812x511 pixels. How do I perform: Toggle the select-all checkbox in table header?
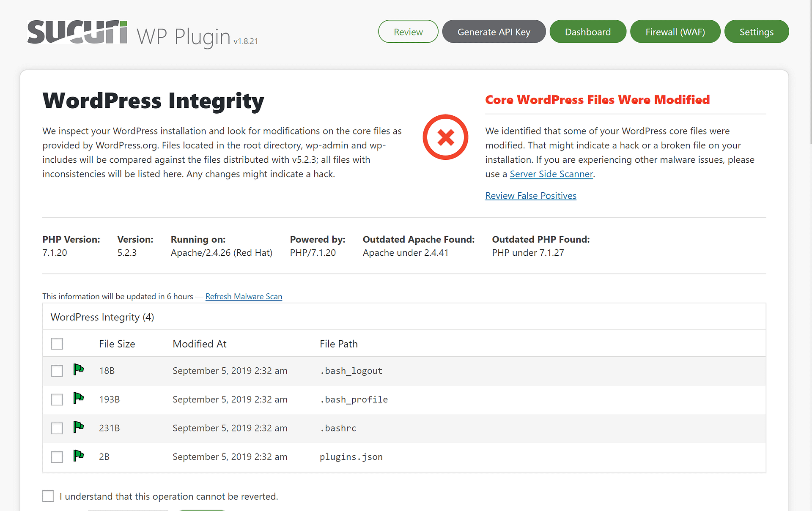[57, 344]
